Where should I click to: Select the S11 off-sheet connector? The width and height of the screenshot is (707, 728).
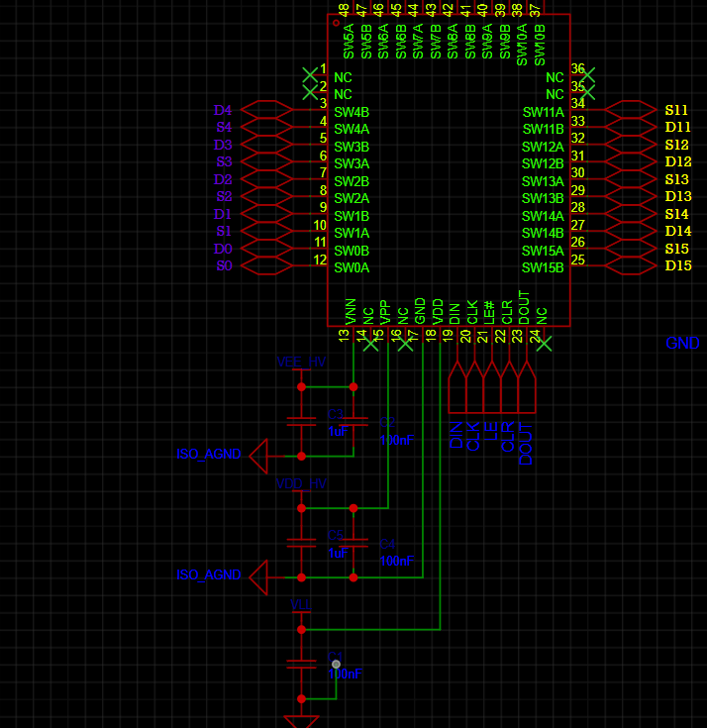(x=631, y=110)
